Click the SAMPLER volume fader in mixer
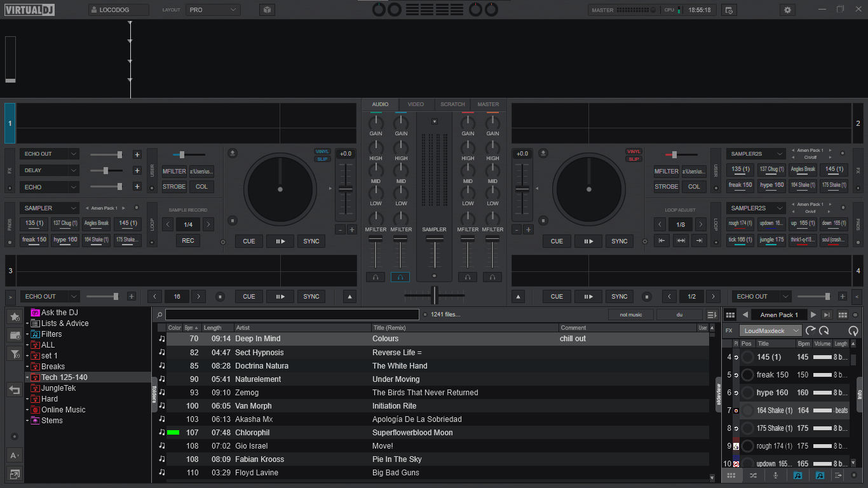The width and height of the screenshot is (868, 488). [435, 240]
